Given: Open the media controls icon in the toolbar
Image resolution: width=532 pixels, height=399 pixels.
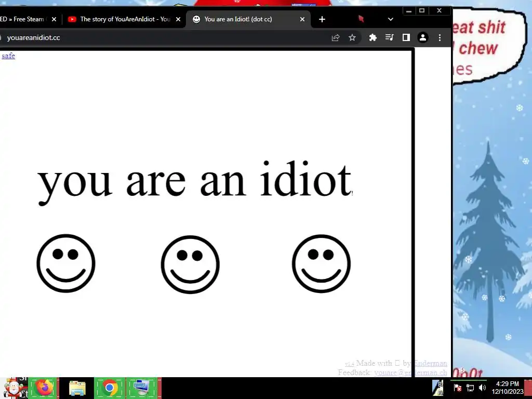Looking at the screenshot, I should [x=390, y=37].
